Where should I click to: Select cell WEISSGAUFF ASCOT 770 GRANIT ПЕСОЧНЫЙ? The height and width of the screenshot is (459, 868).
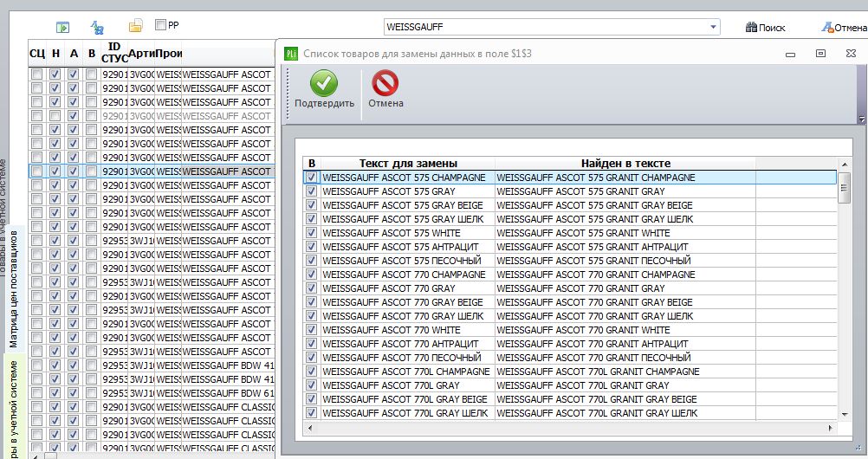(x=625, y=357)
